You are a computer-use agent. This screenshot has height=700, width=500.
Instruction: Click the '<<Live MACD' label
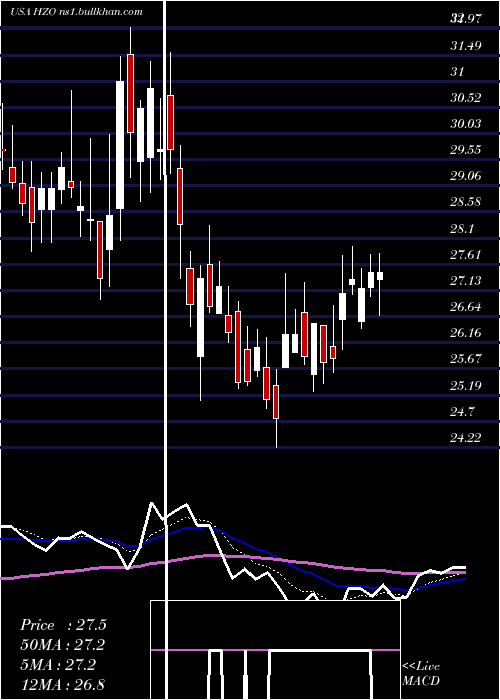click(x=421, y=674)
